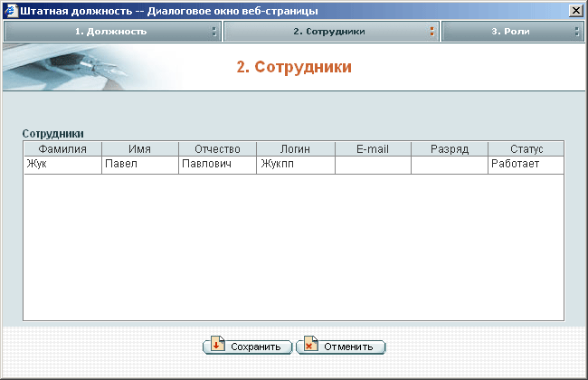Click the grip dots on the Должность tab
The image size is (588, 380).
(x=214, y=32)
